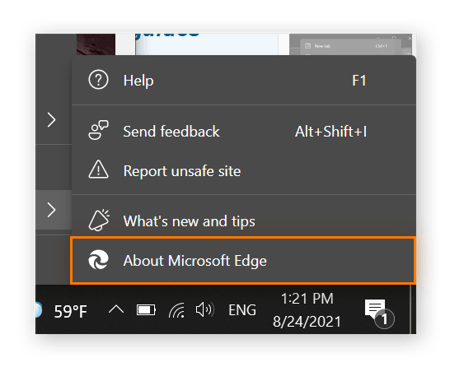Select Send feedback from the menu
The image size is (450, 367).
pyautogui.click(x=244, y=131)
